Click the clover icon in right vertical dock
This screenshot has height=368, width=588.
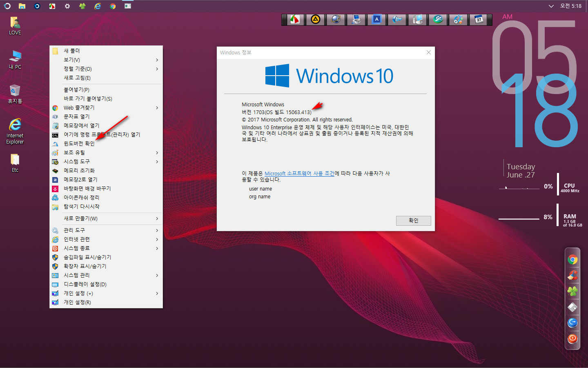(572, 291)
